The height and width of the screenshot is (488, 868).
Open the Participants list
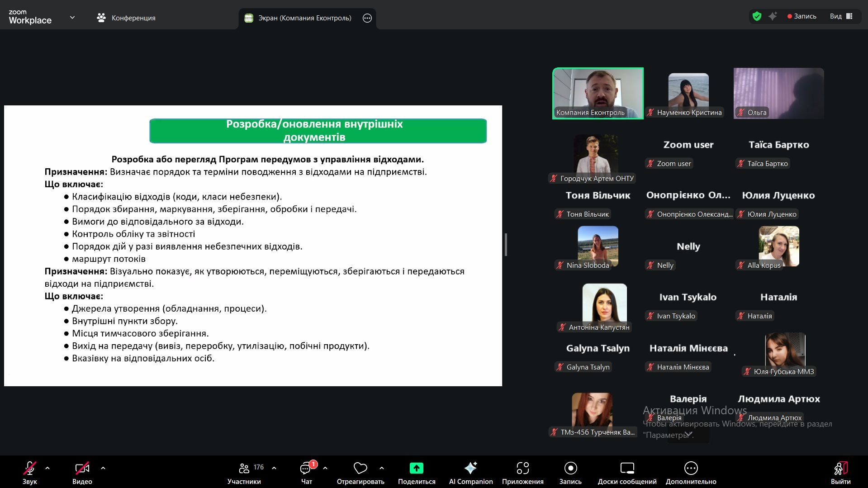[x=245, y=473]
